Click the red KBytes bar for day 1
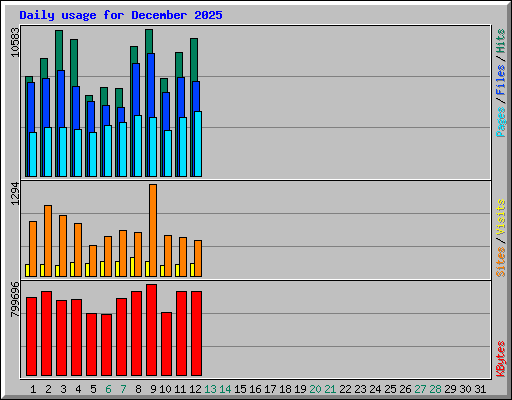512x400 pixels. coord(31,336)
